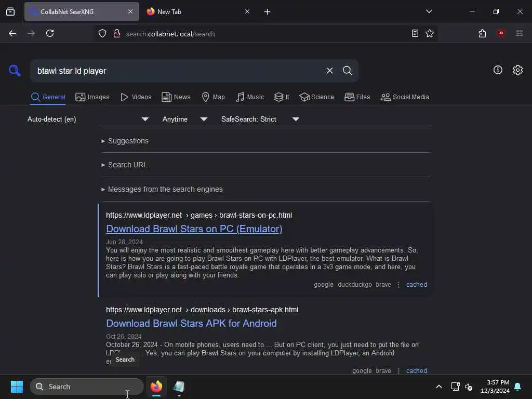Click the Windows taskbar Search box
Viewport: 532px width, 399px height.
[x=87, y=387]
